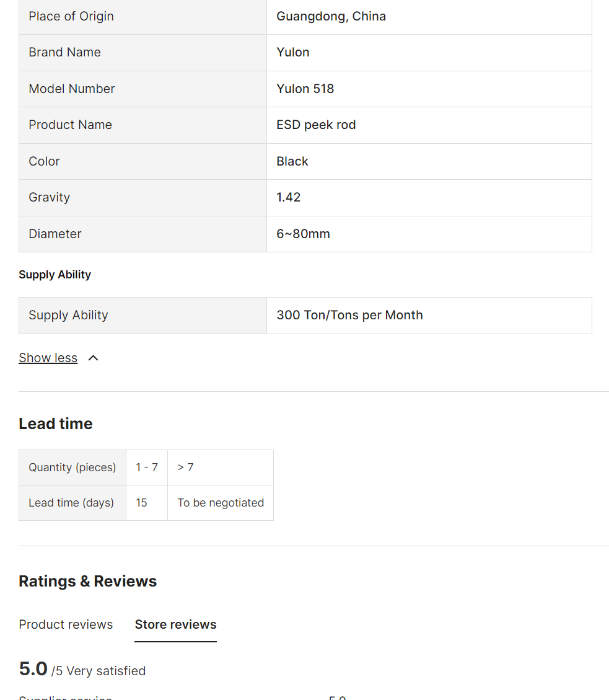Click the 15 days lead time cell

[141, 503]
